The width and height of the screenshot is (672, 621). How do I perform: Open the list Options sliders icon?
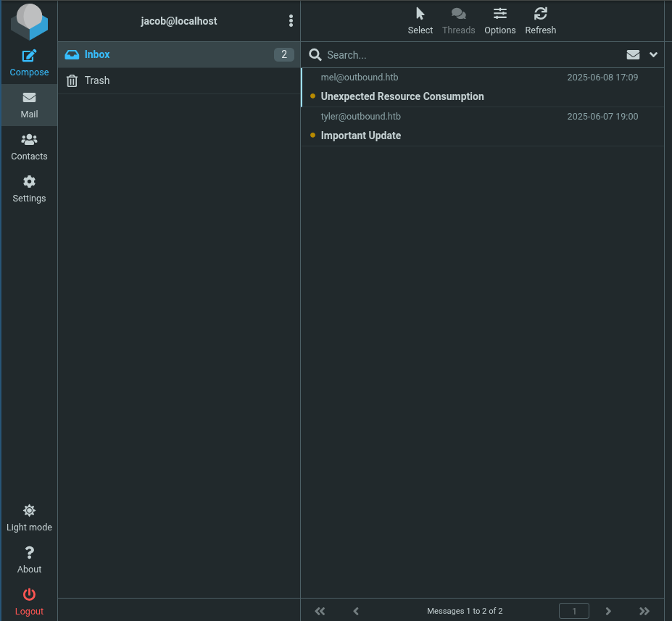pos(499,14)
